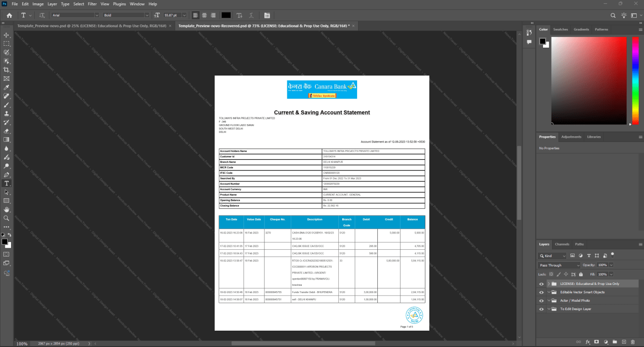The width and height of the screenshot is (644, 347).
Task: Center align the text
Action: pos(204,15)
